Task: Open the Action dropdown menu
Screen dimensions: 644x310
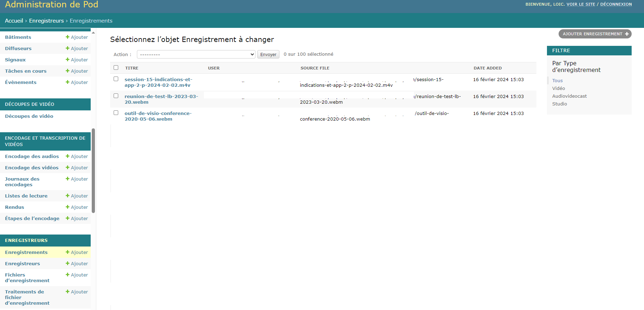Action: point(196,54)
